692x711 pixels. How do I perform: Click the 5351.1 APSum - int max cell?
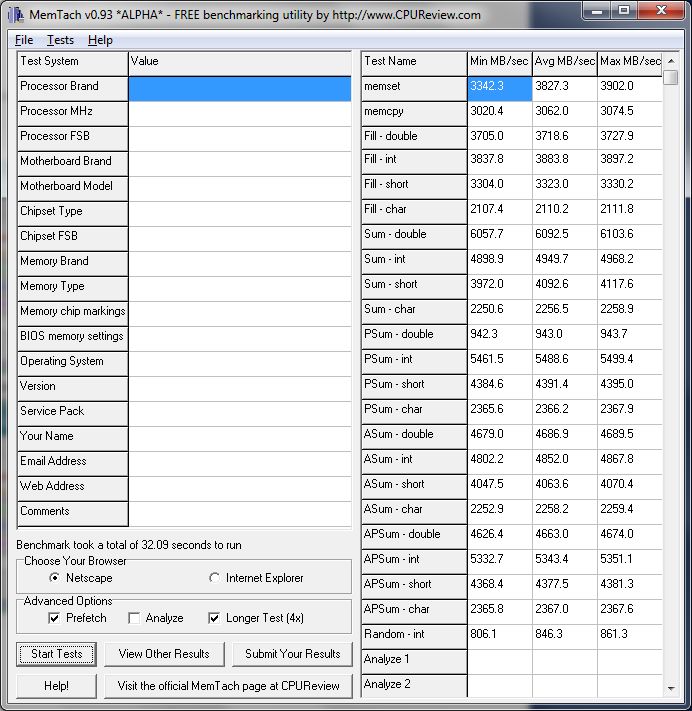pos(630,562)
